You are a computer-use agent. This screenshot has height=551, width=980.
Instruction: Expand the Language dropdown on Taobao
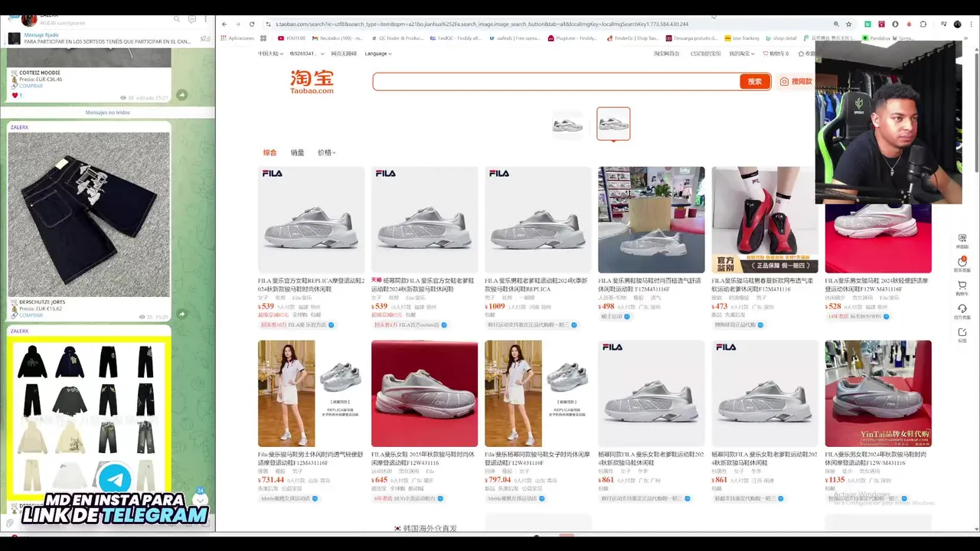coord(378,54)
